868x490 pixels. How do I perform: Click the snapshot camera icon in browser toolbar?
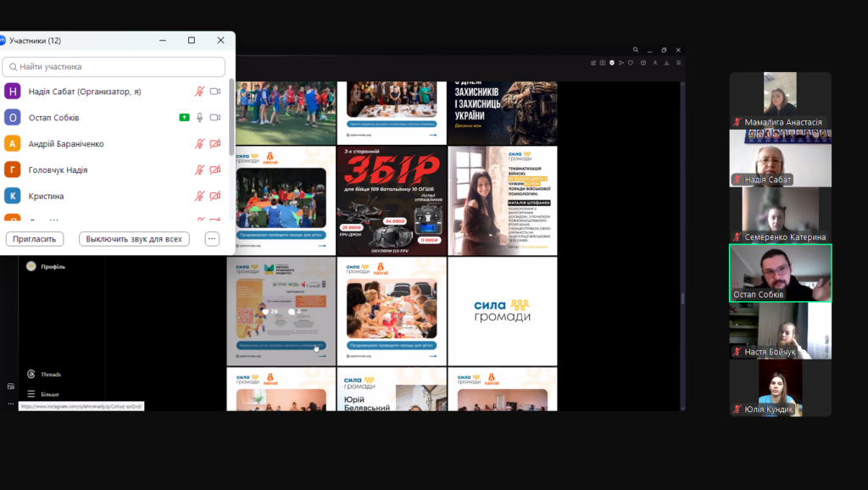tap(603, 63)
